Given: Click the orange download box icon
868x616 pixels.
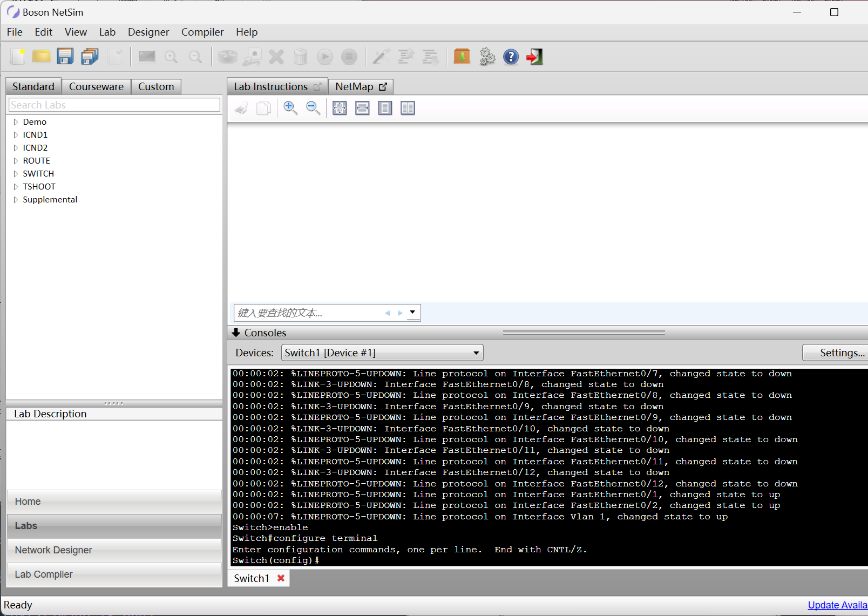Looking at the screenshot, I should pos(462,57).
